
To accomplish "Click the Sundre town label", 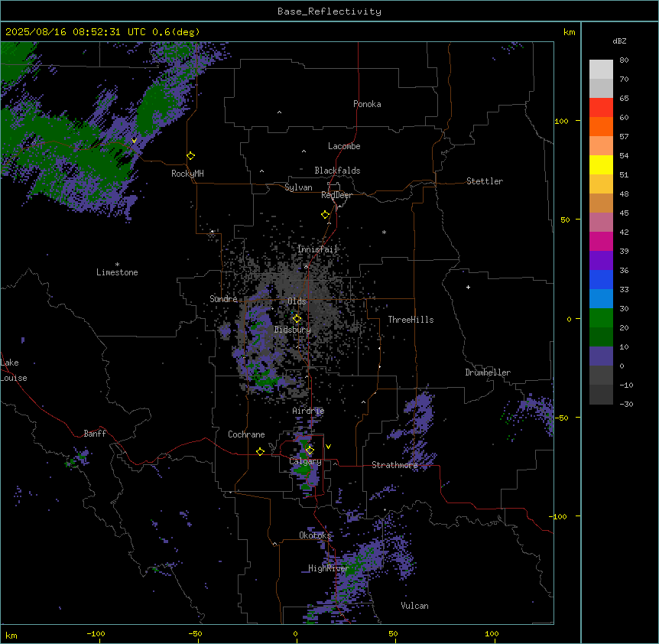I will click(223, 299).
